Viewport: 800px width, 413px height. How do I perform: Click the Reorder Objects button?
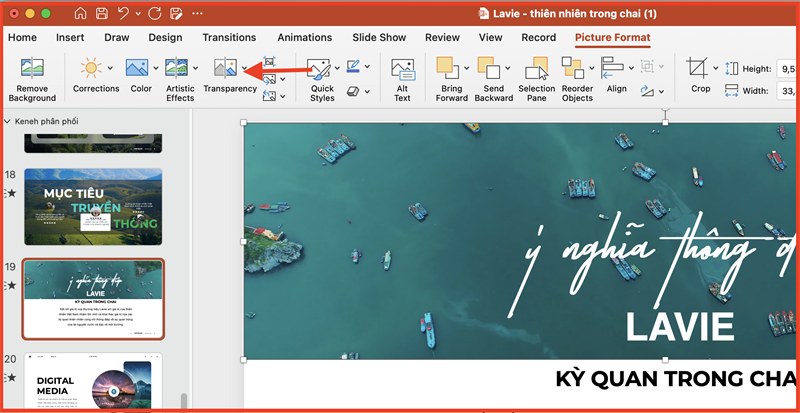[576, 78]
